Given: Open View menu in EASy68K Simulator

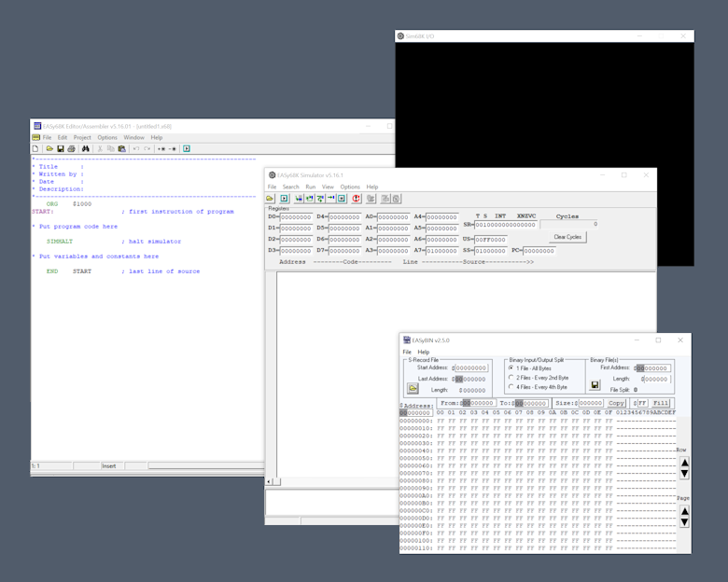Looking at the screenshot, I should 328,187.
